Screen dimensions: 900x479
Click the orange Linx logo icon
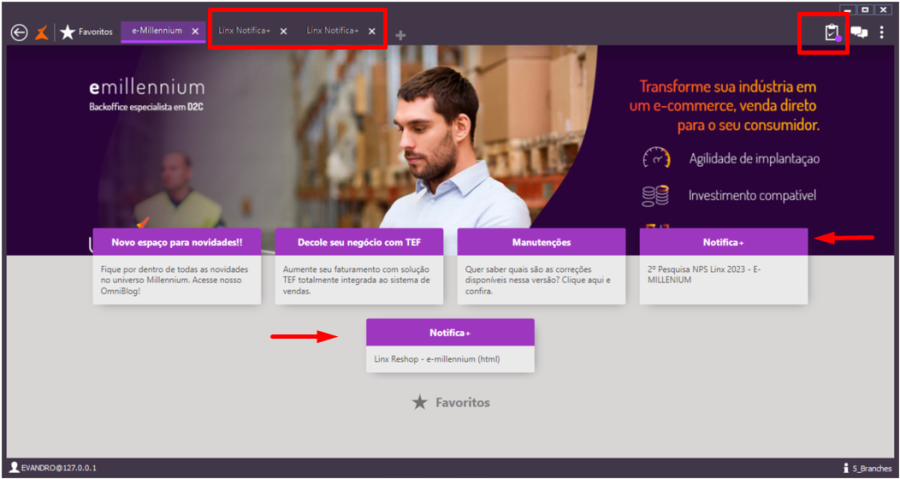point(41,33)
